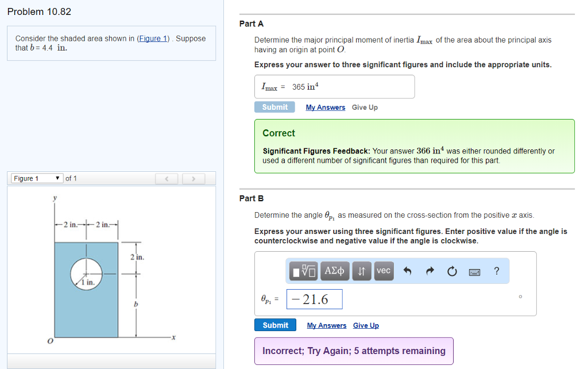Open the Figure 1 link in problem text

tap(153, 39)
